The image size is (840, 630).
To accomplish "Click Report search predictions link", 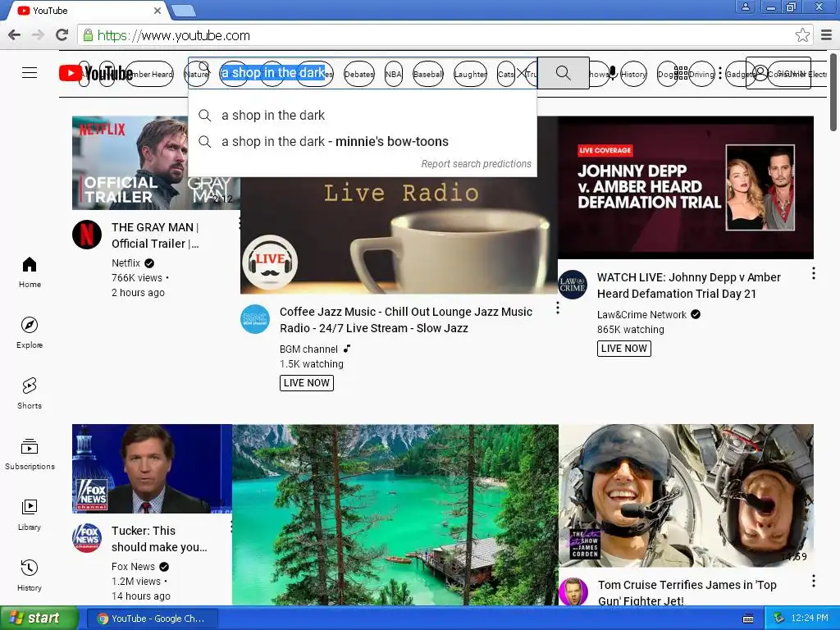I will [476, 164].
